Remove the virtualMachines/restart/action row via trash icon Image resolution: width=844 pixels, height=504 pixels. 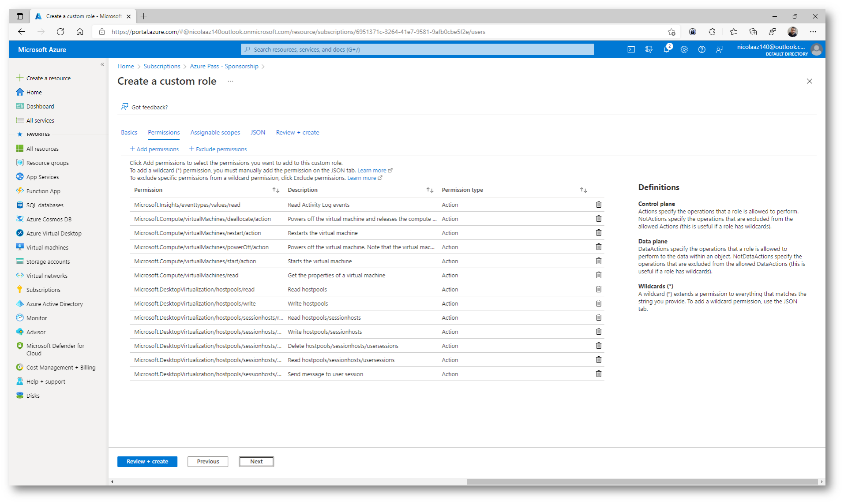(599, 233)
